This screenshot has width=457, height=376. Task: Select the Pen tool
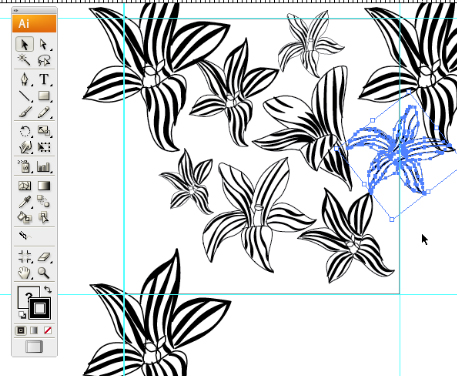(x=24, y=80)
